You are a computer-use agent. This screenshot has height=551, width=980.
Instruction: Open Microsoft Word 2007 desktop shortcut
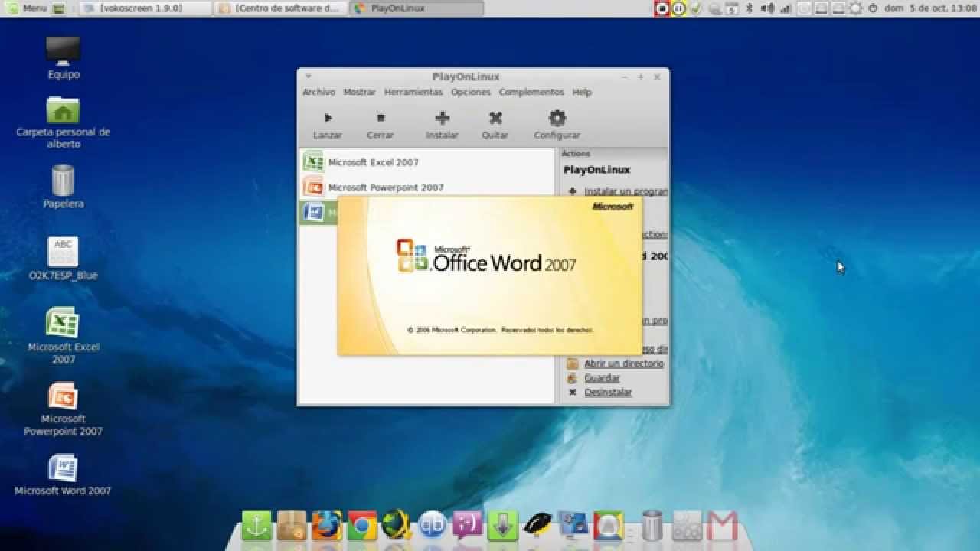[64, 474]
